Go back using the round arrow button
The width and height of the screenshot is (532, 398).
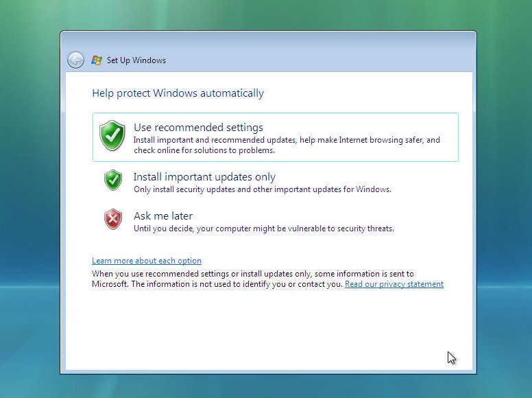click(x=75, y=60)
